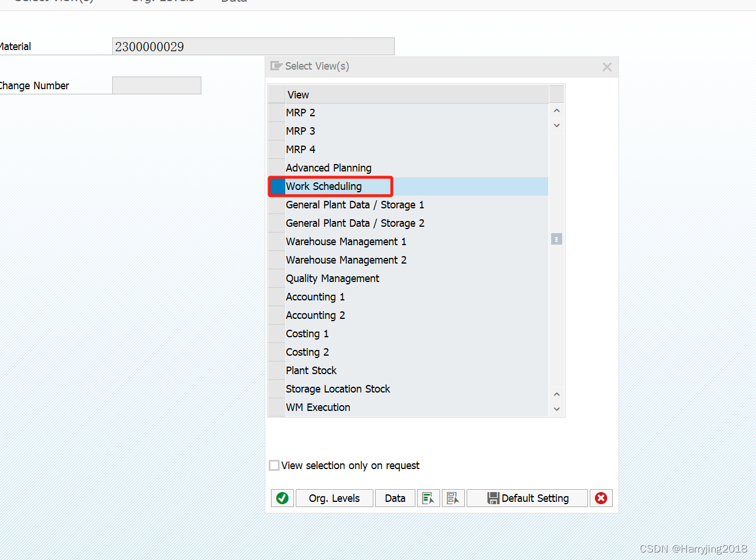This screenshot has width=756, height=560.
Task: Toggle row selector for MRP 3
Action: tap(277, 131)
